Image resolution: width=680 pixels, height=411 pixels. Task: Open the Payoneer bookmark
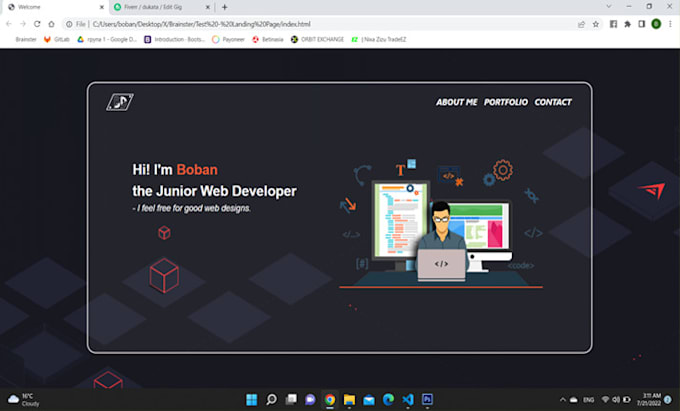click(x=229, y=39)
